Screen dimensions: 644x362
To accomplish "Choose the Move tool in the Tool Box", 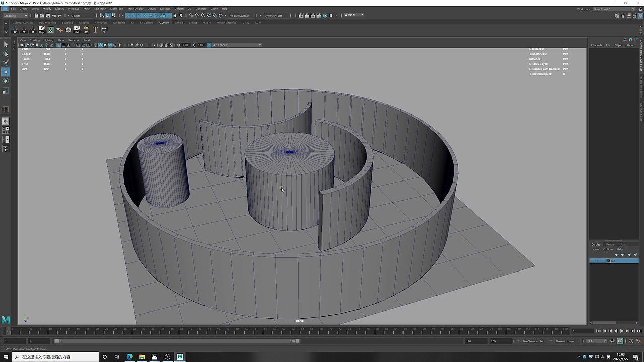I will click(6, 72).
